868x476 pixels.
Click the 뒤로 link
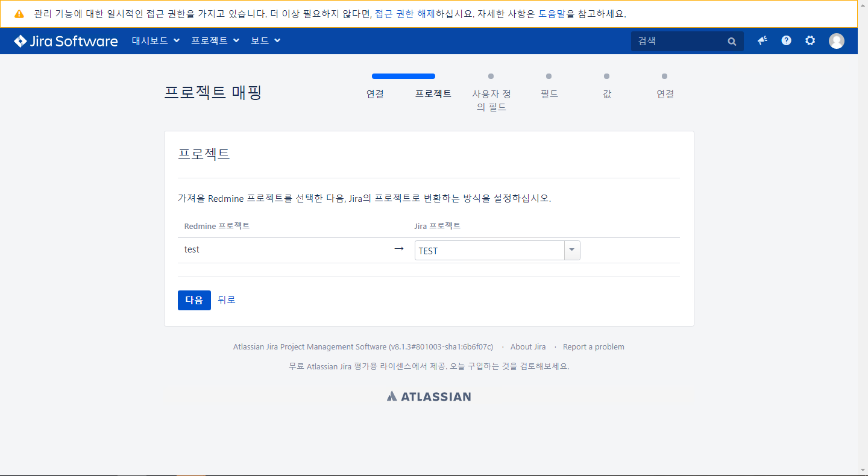[x=227, y=300]
